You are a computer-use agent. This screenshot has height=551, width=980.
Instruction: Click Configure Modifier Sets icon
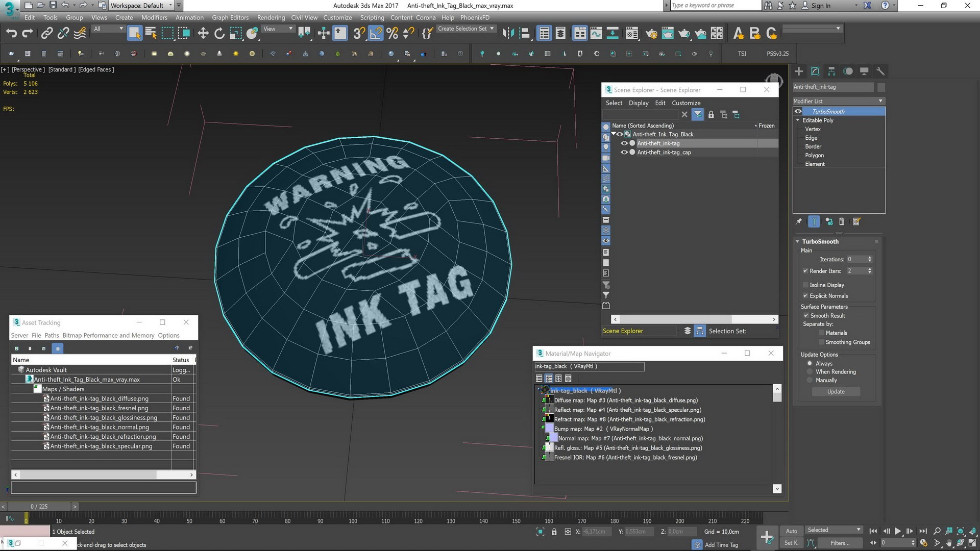(x=856, y=221)
